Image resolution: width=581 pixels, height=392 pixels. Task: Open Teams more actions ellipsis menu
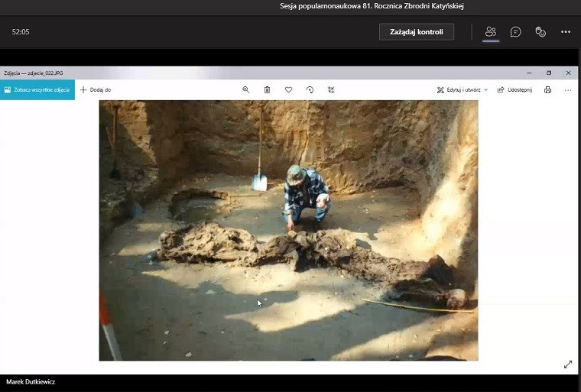pyautogui.click(x=566, y=32)
